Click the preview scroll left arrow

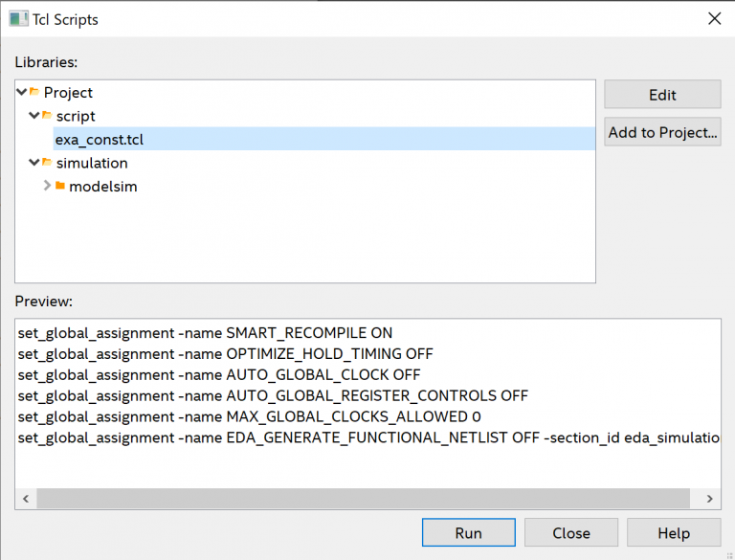pos(27,499)
